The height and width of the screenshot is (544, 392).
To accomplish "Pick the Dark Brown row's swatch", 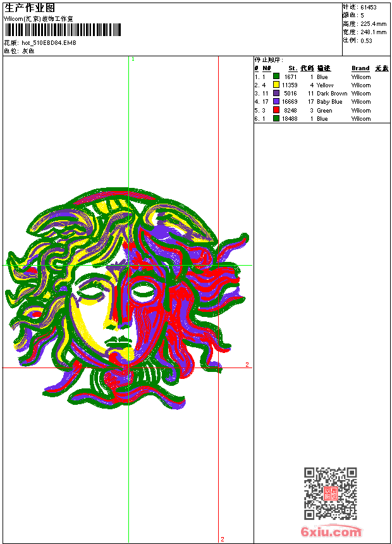I will (x=276, y=93).
